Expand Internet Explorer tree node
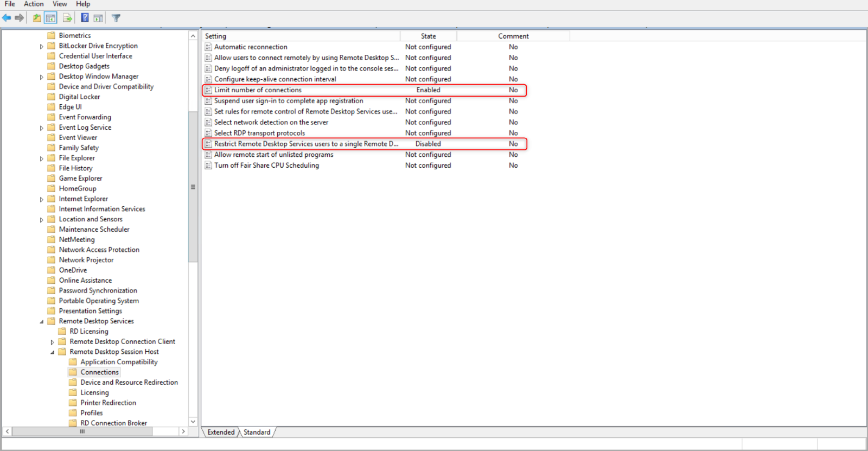The image size is (868, 451). click(x=42, y=199)
